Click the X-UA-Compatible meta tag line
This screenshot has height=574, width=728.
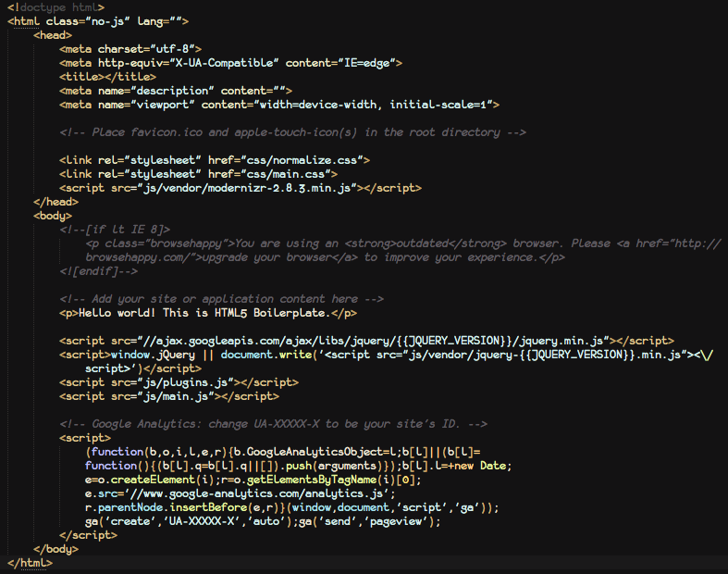[230, 63]
